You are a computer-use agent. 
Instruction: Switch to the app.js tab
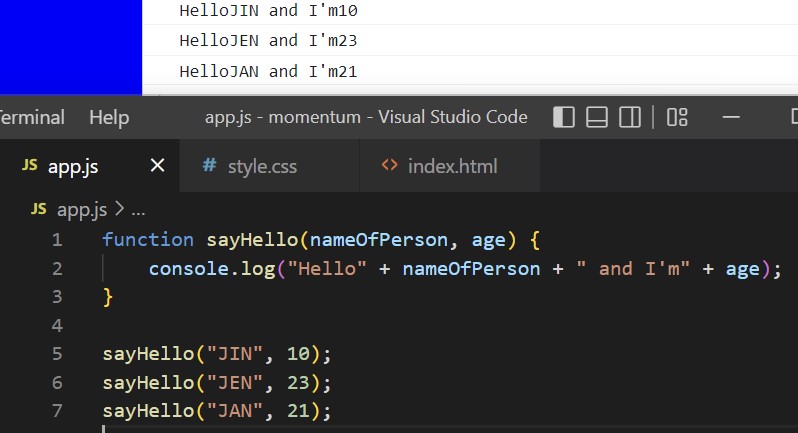[90, 166]
